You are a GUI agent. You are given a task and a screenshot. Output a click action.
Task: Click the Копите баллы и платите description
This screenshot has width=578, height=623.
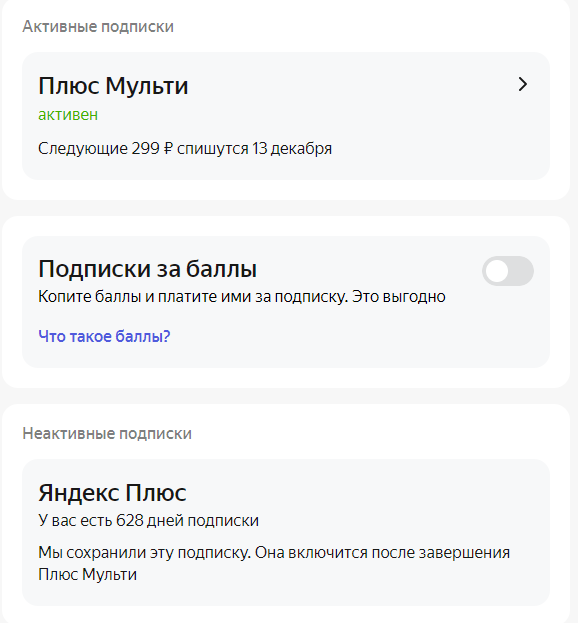tap(242, 297)
